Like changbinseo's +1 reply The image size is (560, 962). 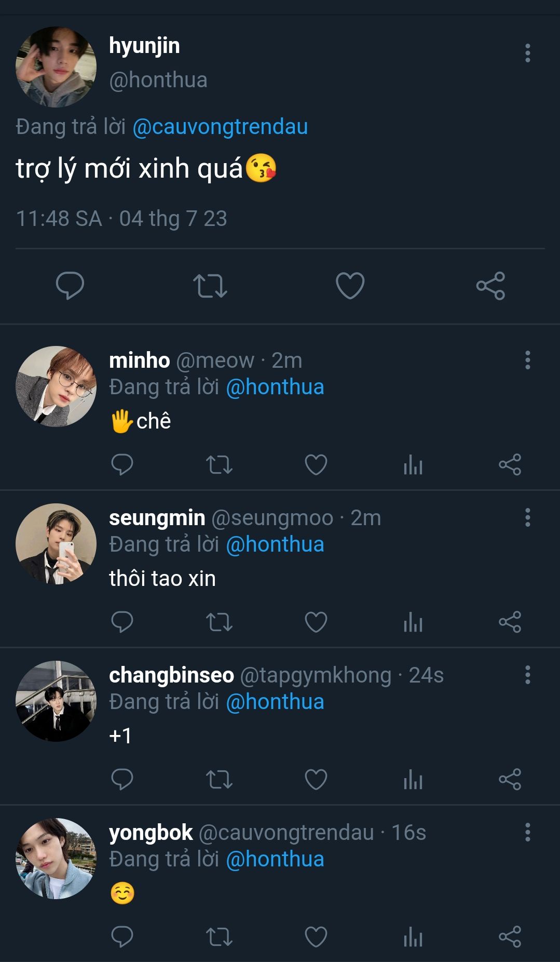316,779
